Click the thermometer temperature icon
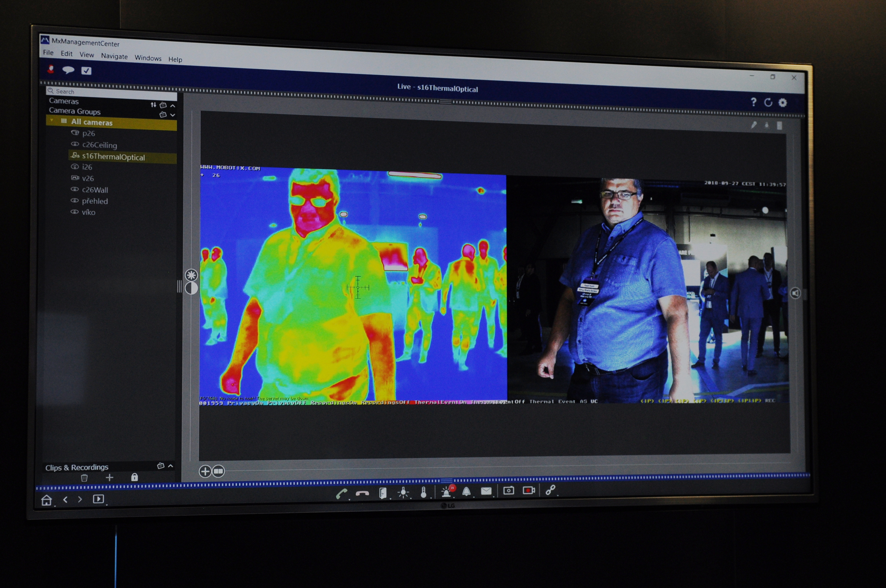Viewport: 886px width, 588px height. (x=424, y=492)
